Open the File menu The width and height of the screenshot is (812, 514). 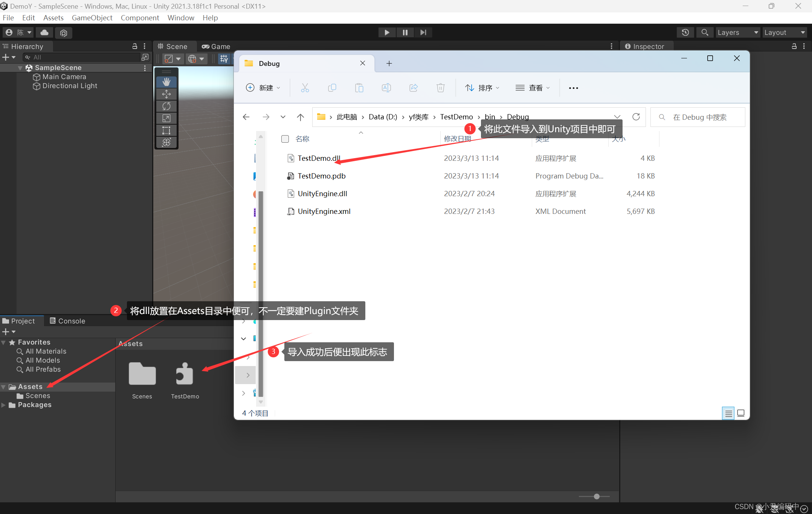8,18
